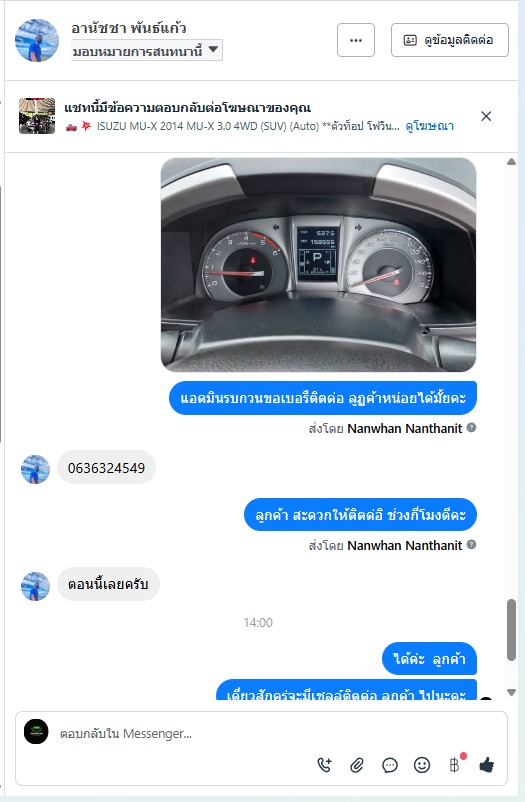Click the baht payment icon
525x802 pixels.
pos(454,765)
